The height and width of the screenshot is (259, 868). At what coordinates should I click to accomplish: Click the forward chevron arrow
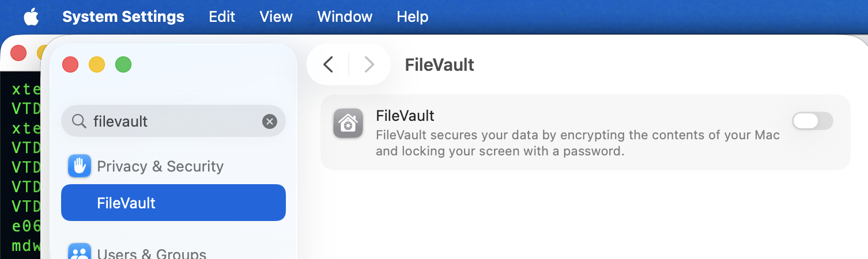point(369,64)
